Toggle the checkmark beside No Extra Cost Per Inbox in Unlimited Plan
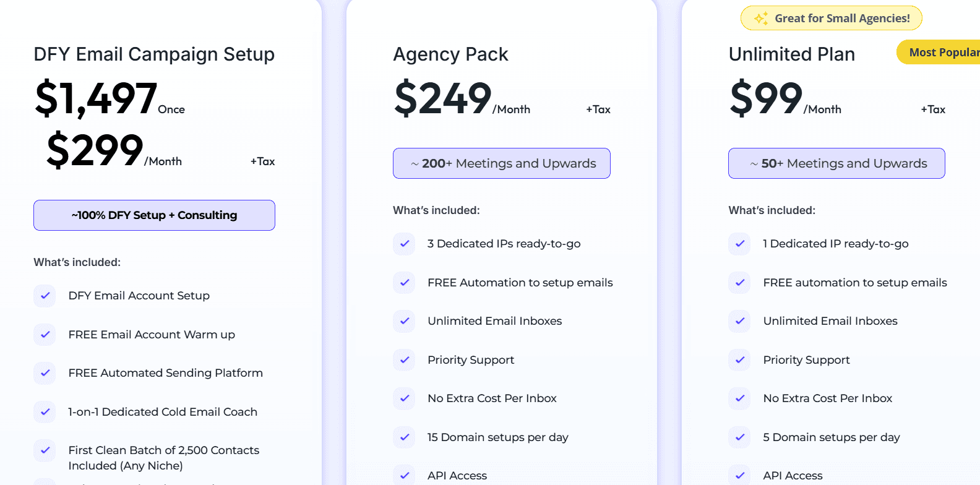 click(739, 398)
